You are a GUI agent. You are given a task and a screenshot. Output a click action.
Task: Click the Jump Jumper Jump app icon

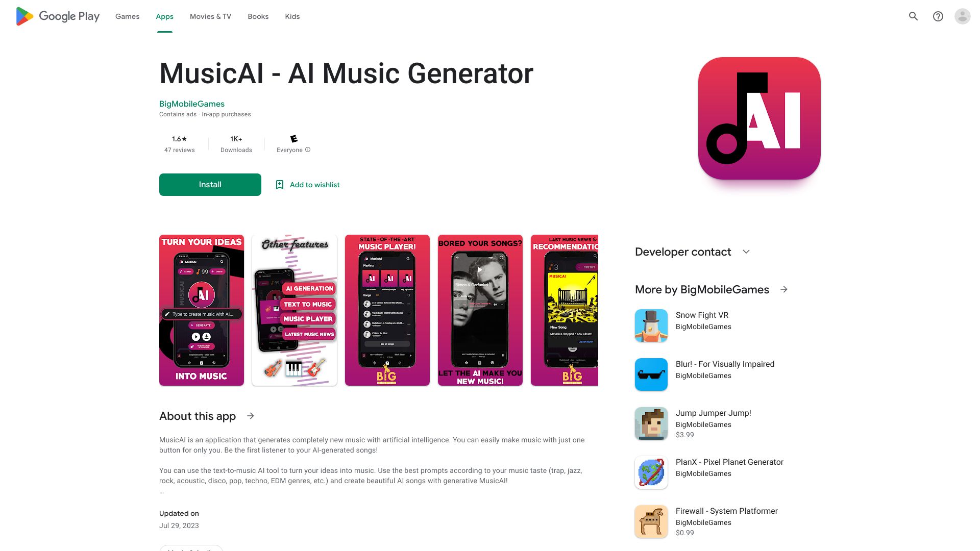pos(651,423)
